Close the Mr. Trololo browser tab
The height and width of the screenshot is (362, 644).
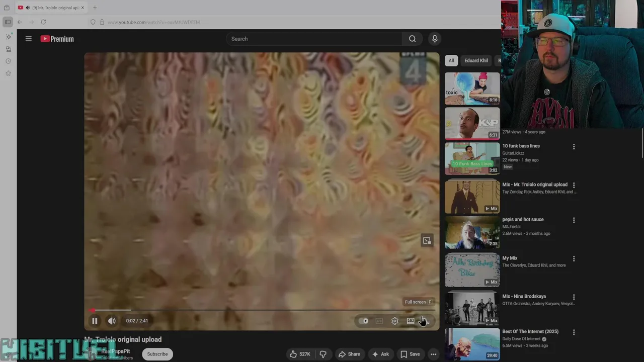(83, 8)
